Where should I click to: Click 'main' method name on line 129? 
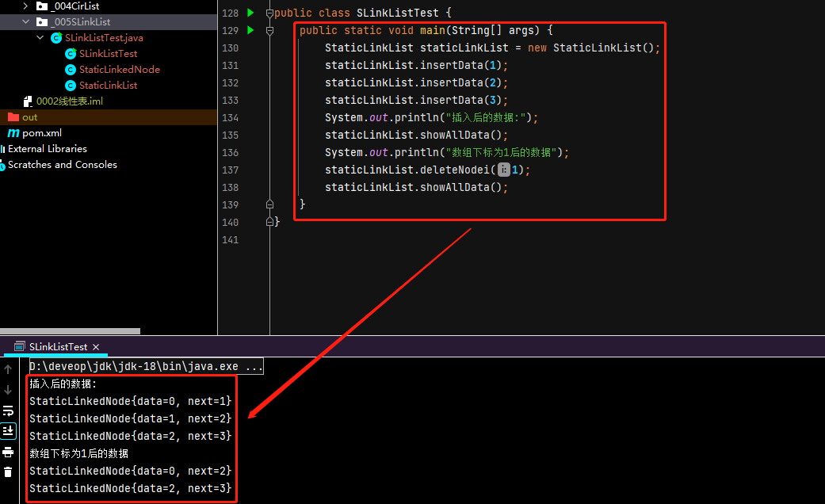point(432,31)
